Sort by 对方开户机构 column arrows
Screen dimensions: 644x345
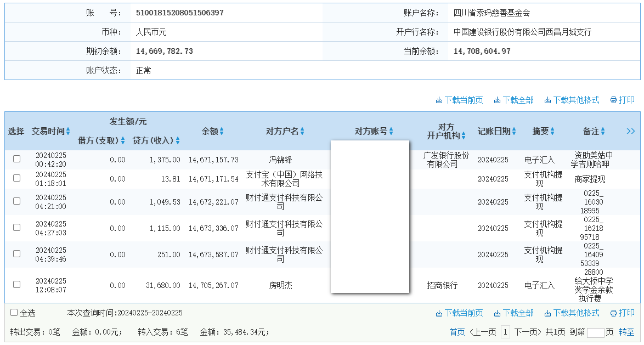coord(464,135)
